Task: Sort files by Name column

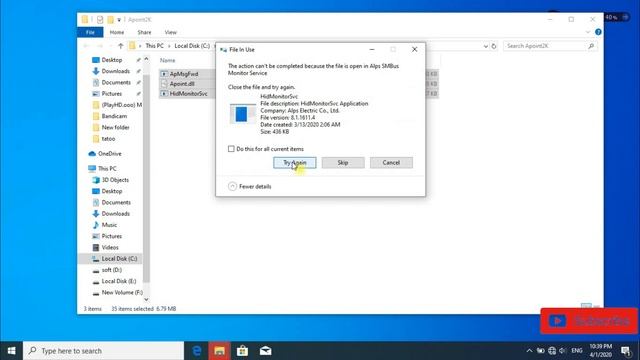Action: point(167,60)
